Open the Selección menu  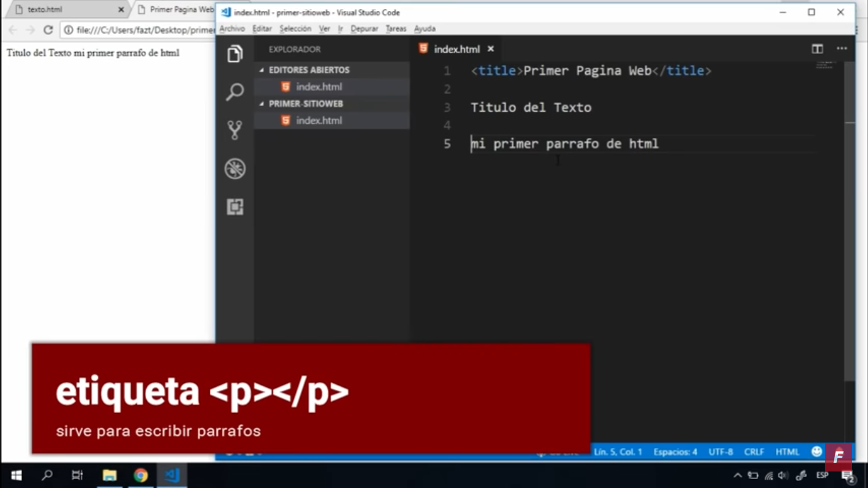click(295, 29)
